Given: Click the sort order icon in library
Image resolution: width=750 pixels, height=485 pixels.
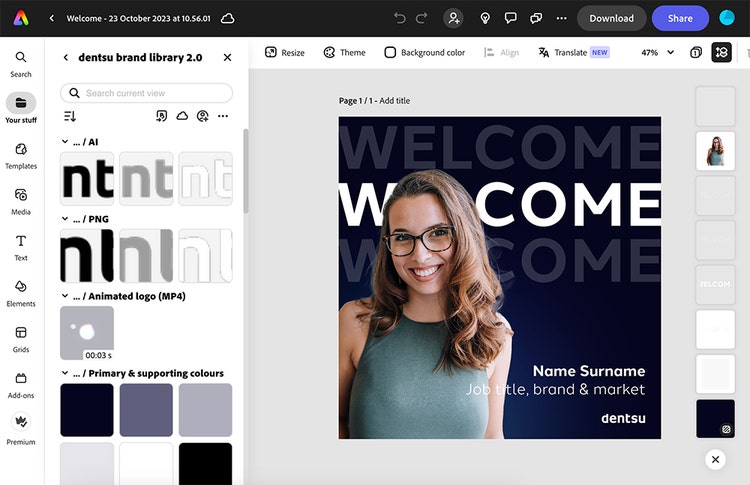Looking at the screenshot, I should [70, 117].
